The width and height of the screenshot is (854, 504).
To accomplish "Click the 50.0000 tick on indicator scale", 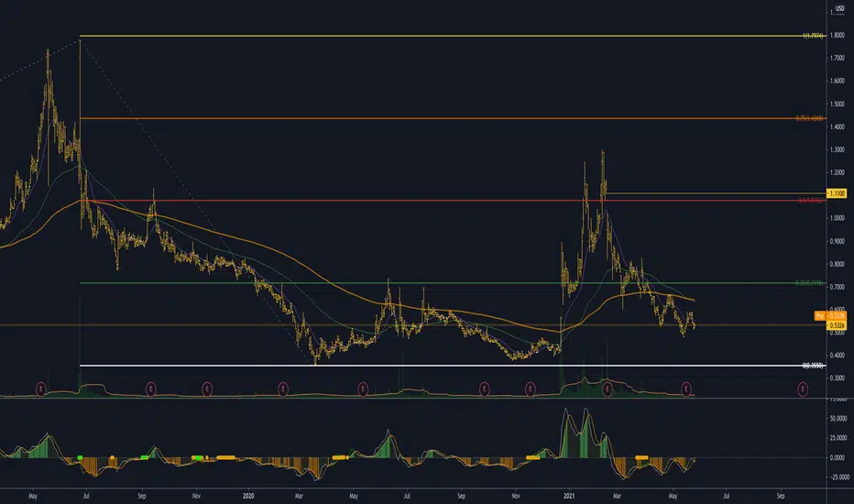I will (838, 419).
